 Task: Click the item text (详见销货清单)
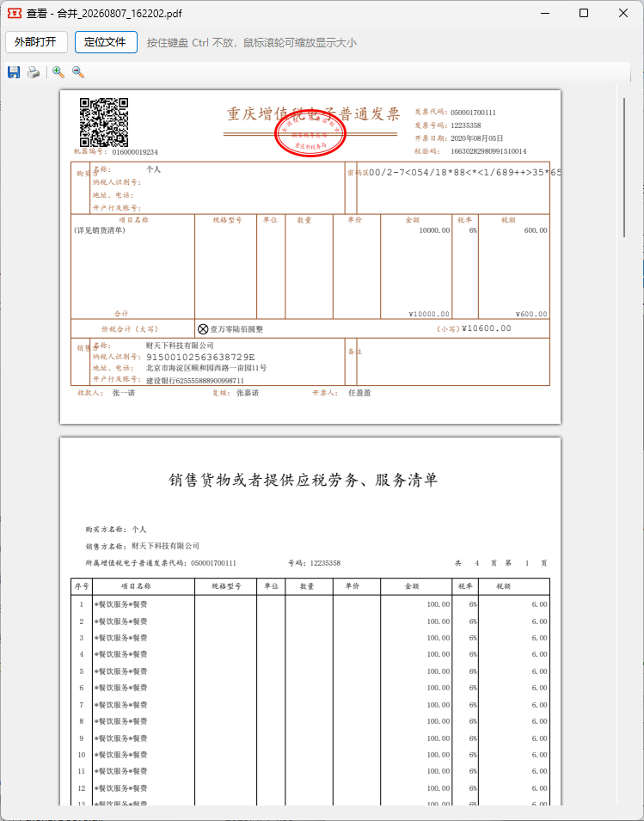pos(100,230)
